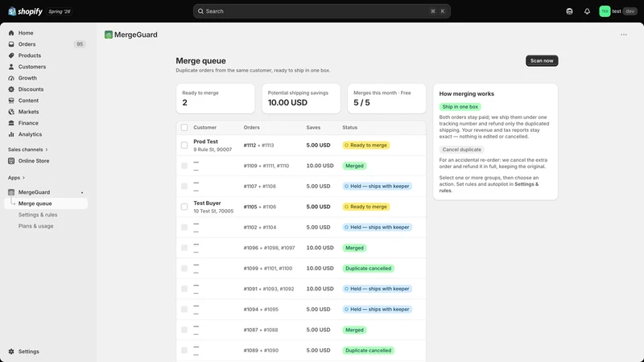644x362 pixels.
Task: Open the three-dot more actions menu
Action: pyautogui.click(x=624, y=35)
